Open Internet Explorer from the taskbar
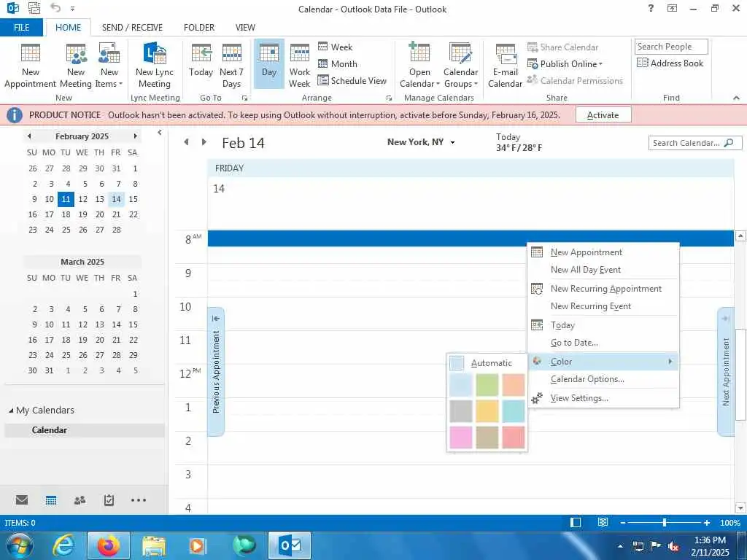747x560 pixels. [63, 545]
